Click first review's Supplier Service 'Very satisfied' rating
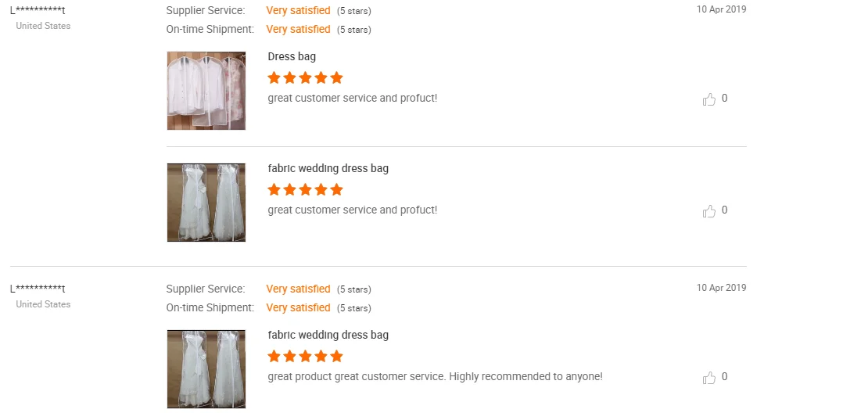The width and height of the screenshot is (868, 413). tap(298, 11)
